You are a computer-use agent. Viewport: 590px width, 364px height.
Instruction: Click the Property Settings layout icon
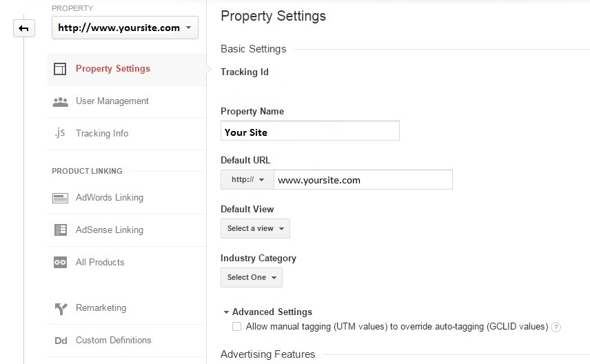60,69
